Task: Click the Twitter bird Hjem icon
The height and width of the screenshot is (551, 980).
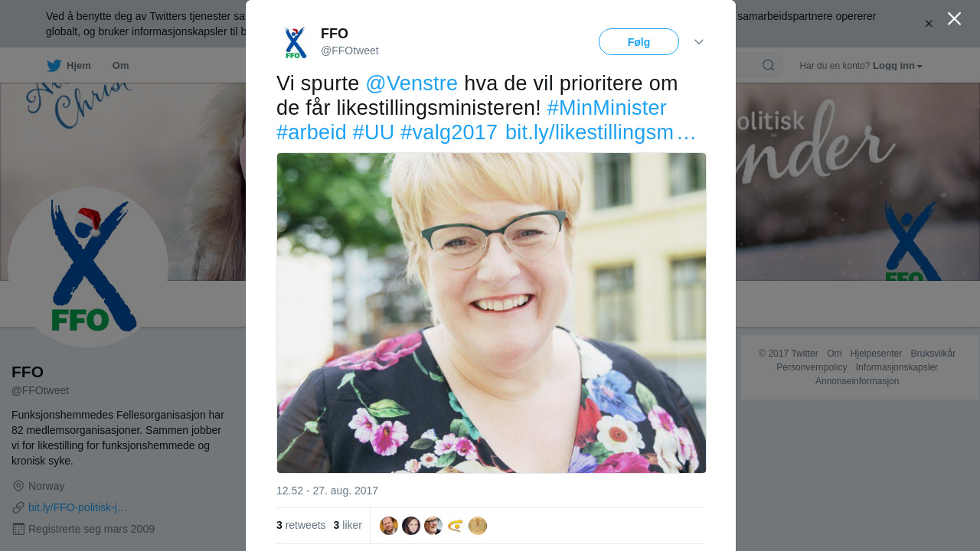Action: coord(54,66)
